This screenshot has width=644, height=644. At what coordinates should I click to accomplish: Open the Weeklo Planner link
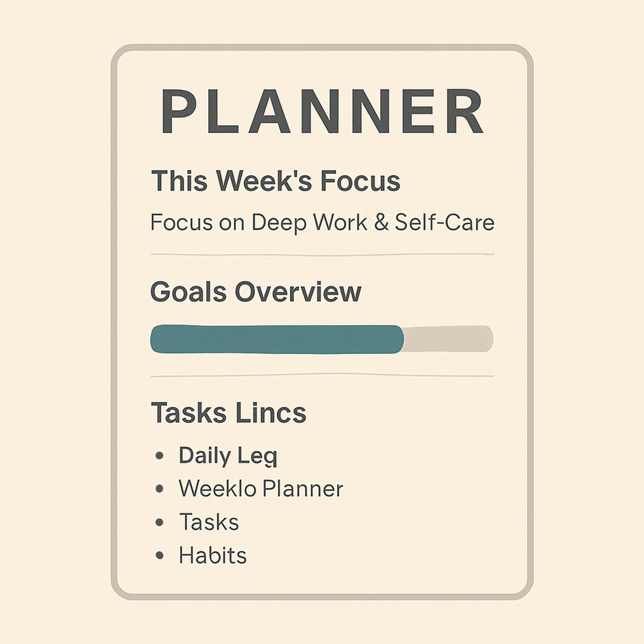(x=261, y=488)
